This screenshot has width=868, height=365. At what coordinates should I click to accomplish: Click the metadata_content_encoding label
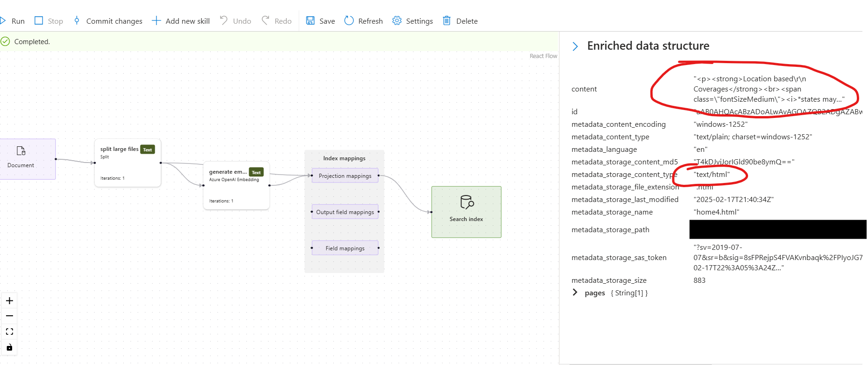pos(618,124)
